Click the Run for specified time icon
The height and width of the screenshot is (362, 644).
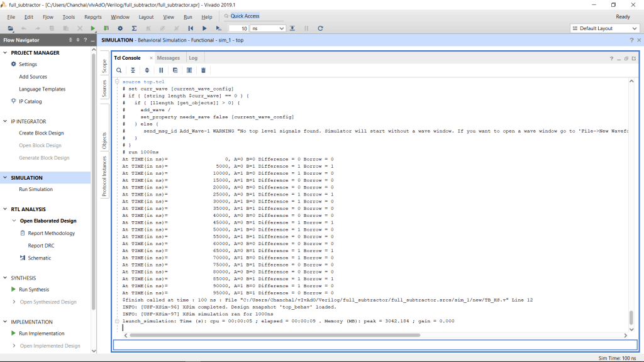point(218,28)
